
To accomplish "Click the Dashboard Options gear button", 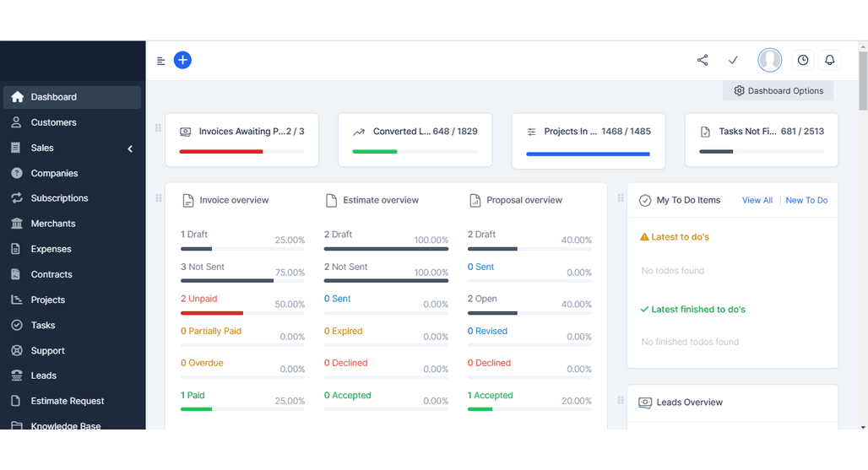I will point(778,90).
